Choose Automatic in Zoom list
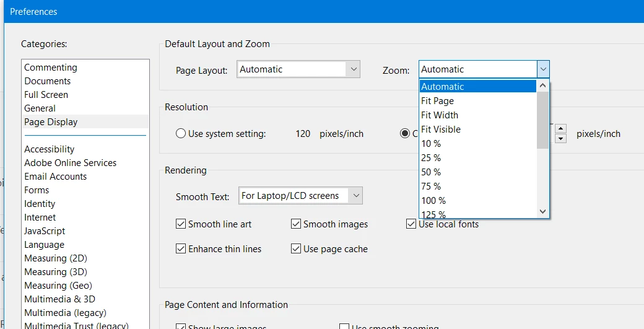Image resolution: width=644 pixels, height=329 pixels. click(477, 86)
